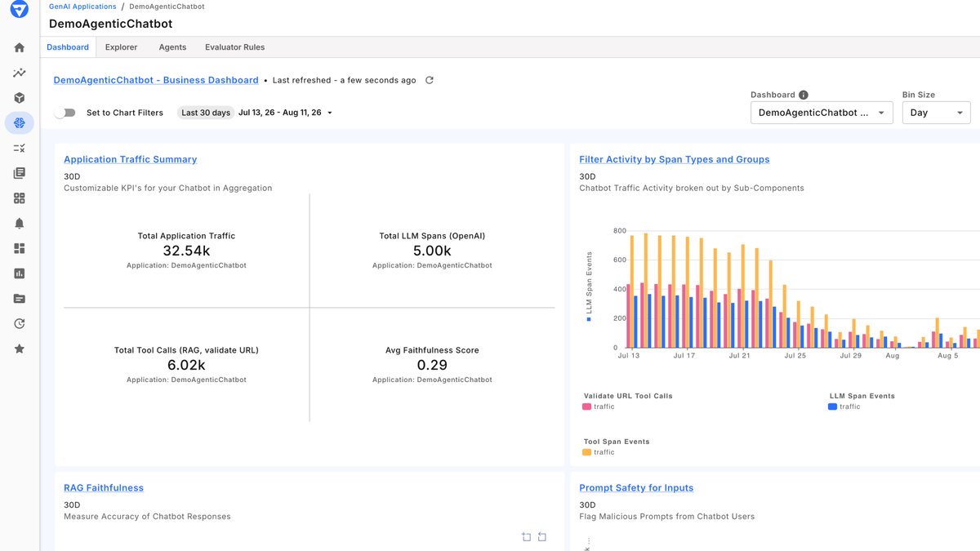Click the 6.02k Total Tool Calls value
This screenshot has width=980, height=551.
coord(186,365)
